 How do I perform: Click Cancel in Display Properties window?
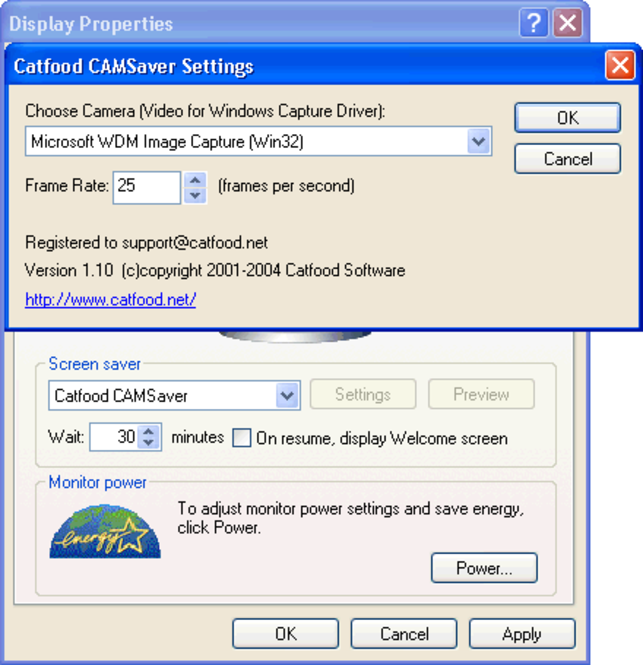pos(404,634)
